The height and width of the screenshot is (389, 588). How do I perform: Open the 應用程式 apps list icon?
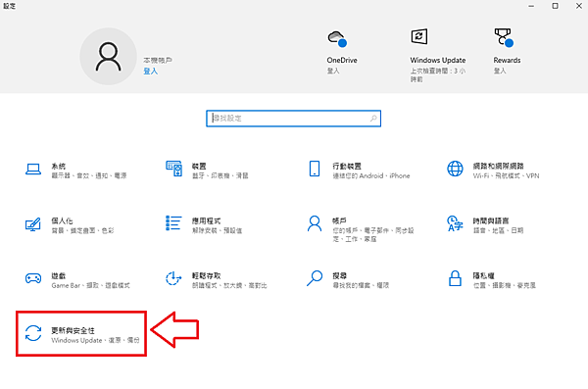point(173,223)
